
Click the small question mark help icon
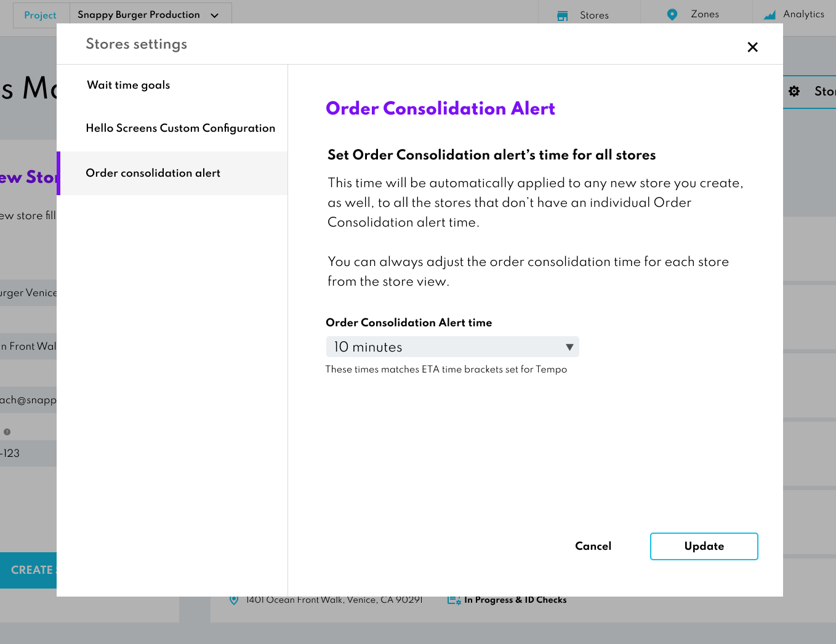(7, 432)
